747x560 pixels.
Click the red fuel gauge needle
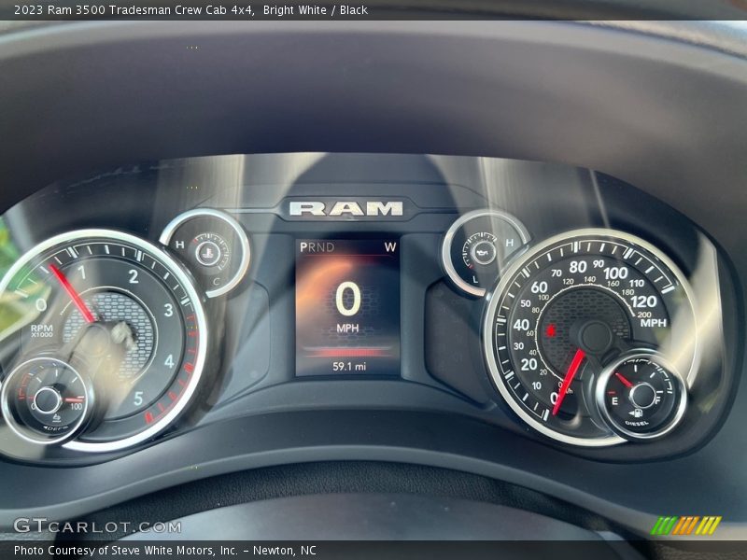point(625,380)
